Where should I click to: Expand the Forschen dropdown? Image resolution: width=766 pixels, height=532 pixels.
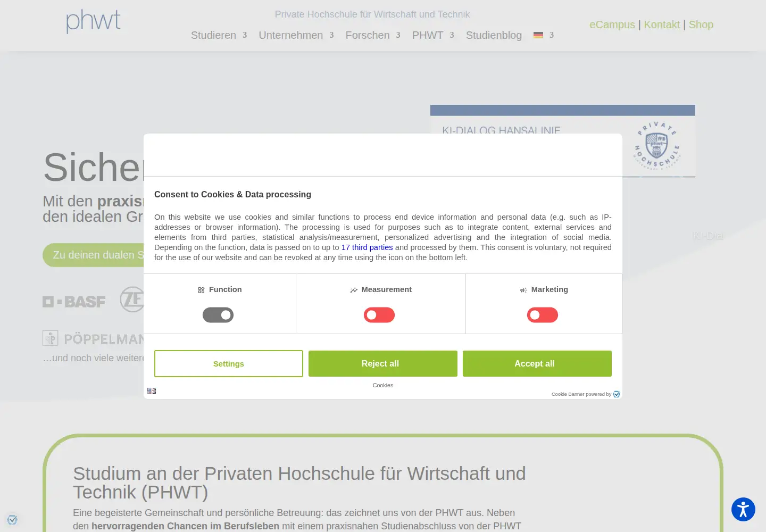pyautogui.click(x=373, y=35)
